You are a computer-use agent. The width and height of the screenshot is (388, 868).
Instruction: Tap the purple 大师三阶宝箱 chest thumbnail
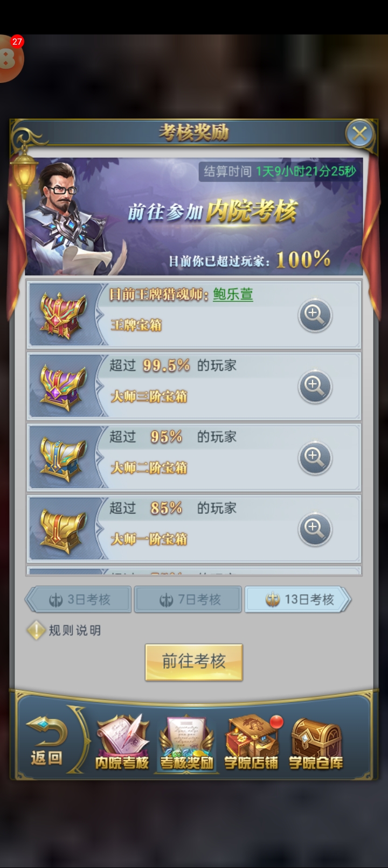point(64,386)
